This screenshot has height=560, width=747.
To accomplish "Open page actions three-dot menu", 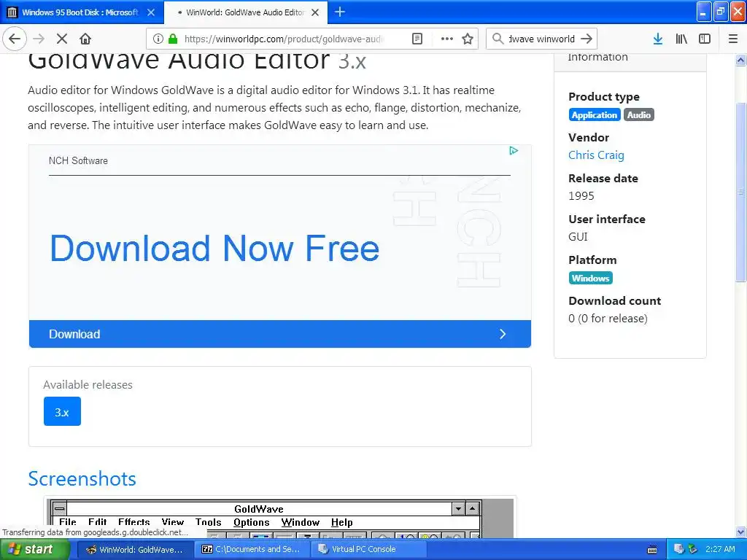I will pos(446,39).
